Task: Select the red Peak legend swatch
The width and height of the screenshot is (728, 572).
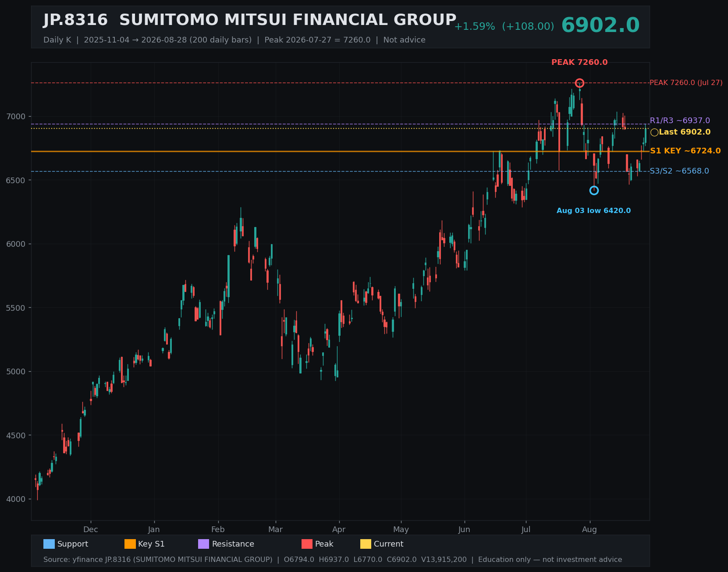Action: [x=307, y=544]
